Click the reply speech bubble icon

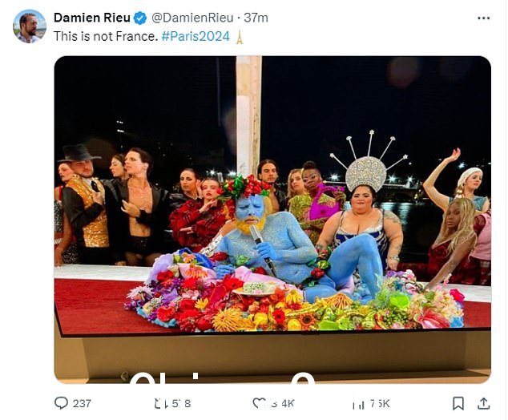[x=61, y=403]
